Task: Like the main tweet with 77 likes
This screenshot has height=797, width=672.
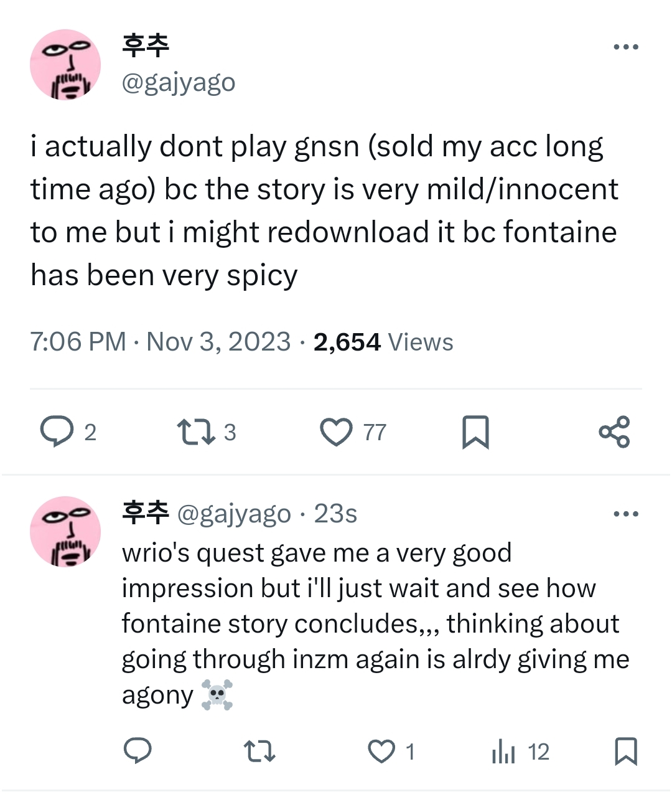Action: (336, 432)
